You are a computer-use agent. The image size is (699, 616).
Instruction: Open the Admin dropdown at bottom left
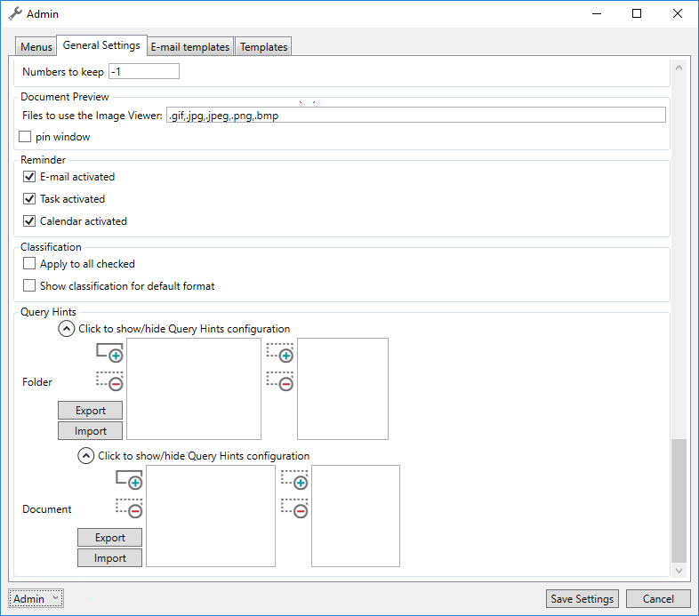coord(36,599)
